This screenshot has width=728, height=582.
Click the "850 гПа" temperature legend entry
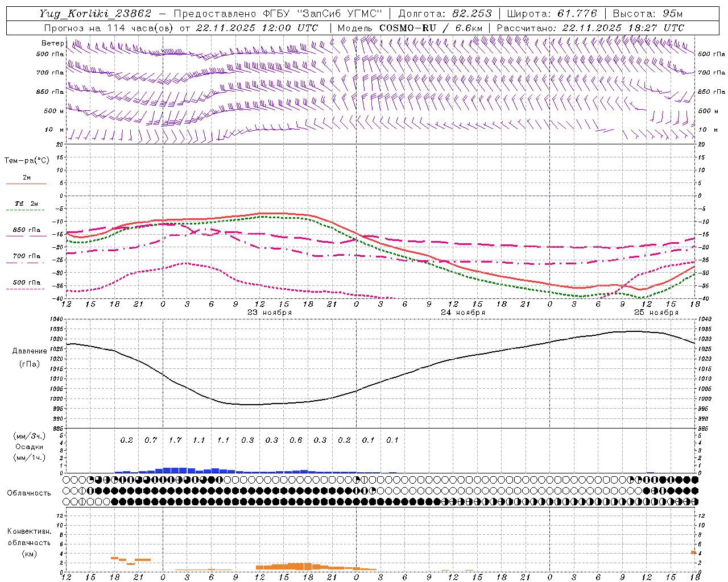click(x=27, y=230)
